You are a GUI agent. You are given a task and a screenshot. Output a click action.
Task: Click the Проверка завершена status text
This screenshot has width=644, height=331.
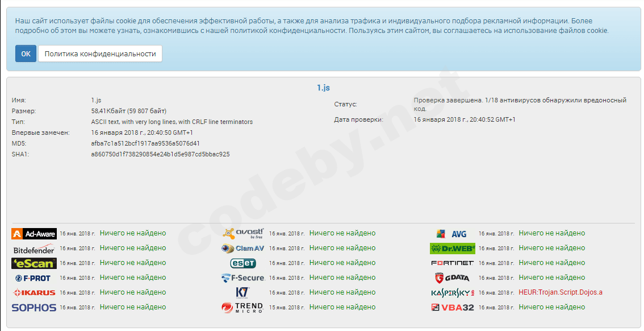520,104
